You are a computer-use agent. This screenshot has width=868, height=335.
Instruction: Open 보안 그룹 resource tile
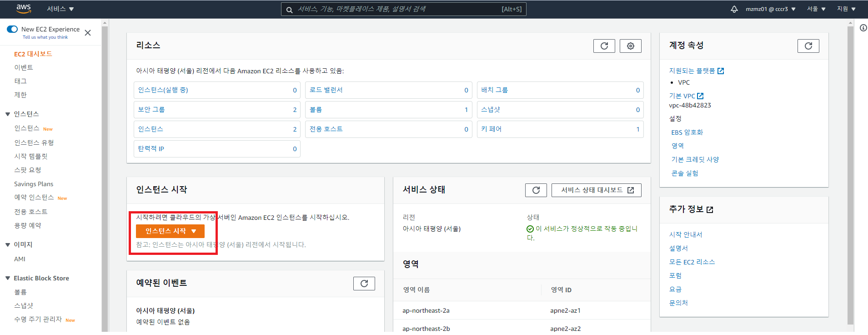coord(217,110)
